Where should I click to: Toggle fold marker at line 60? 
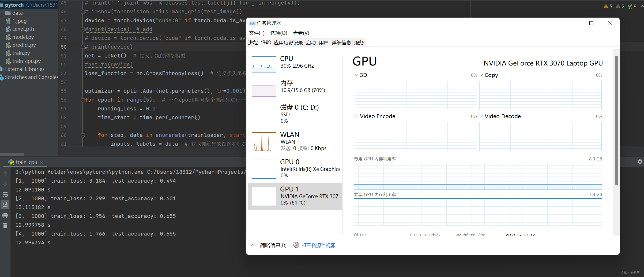coord(83,135)
